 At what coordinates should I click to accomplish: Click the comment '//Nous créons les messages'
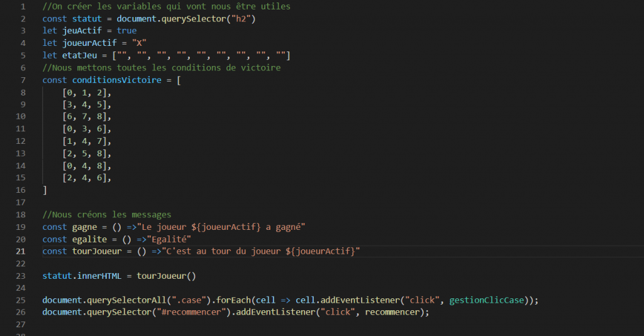click(107, 215)
